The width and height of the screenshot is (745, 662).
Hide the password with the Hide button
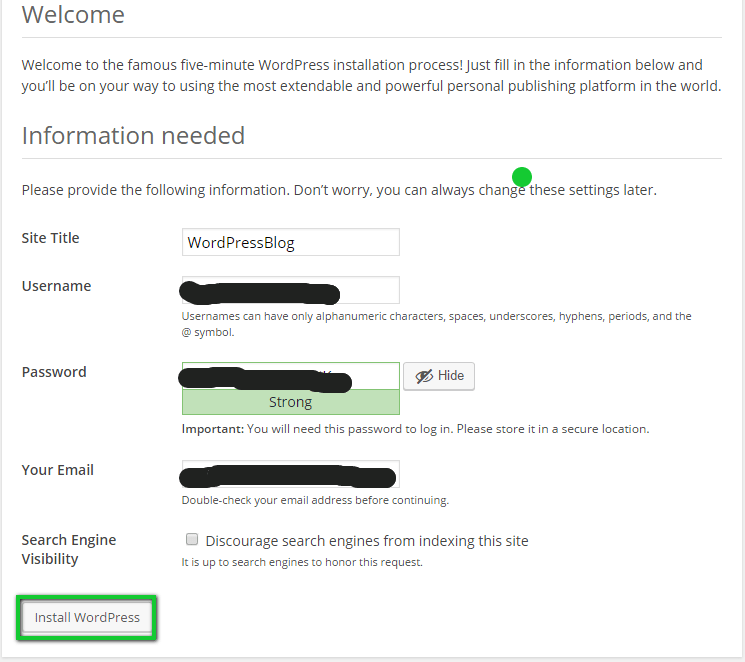coord(439,376)
